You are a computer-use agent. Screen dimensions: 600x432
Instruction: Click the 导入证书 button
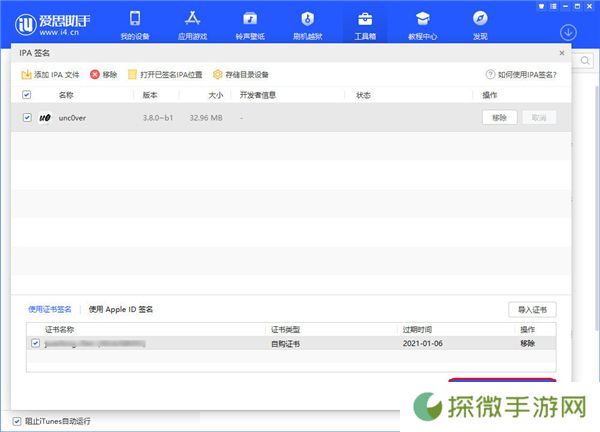532,310
